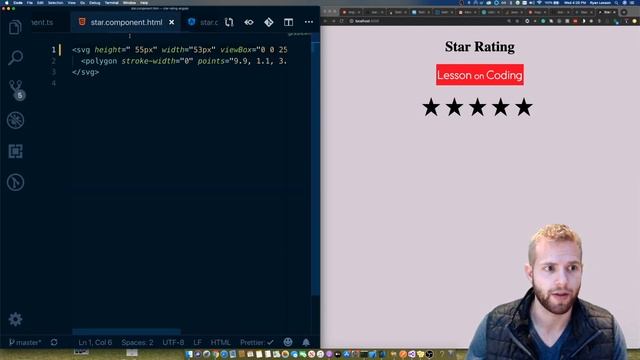Viewport: 640px width, 360px height.
Task: Open the HTML language mode selector
Action: 220,342
